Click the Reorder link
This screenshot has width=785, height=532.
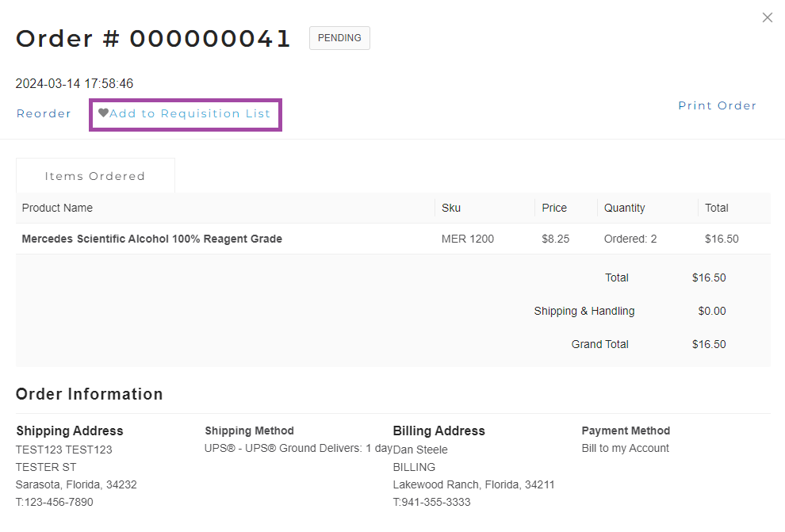[x=44, y=113]
